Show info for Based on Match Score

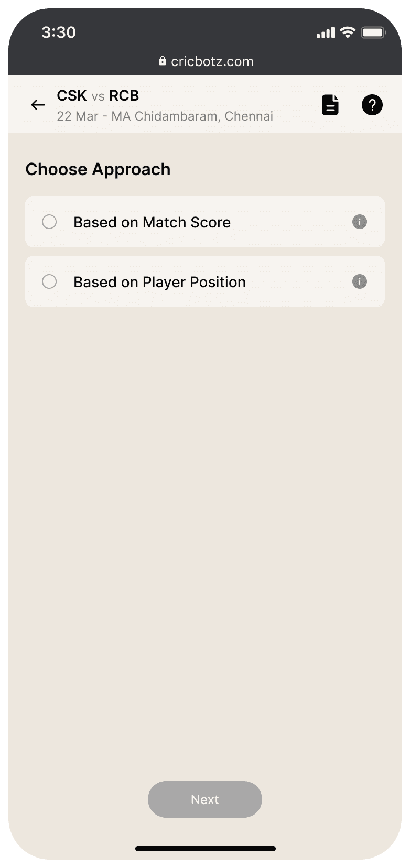pos(360,222)
